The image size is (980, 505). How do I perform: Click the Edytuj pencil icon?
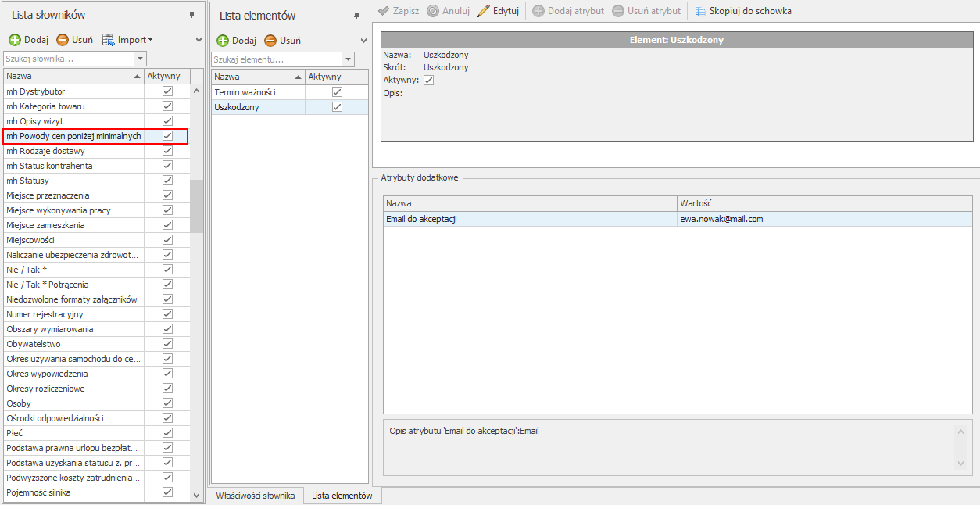tap(484, 11)
